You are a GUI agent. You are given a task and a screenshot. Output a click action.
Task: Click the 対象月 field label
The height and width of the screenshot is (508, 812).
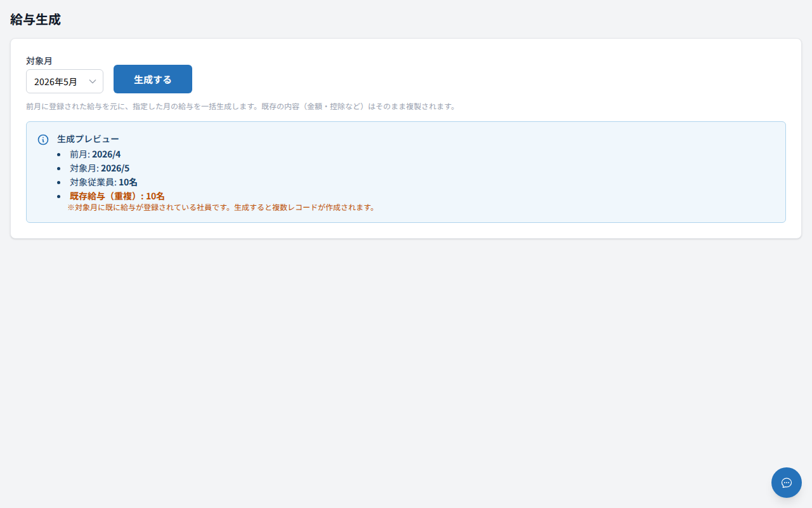[39, 61]
